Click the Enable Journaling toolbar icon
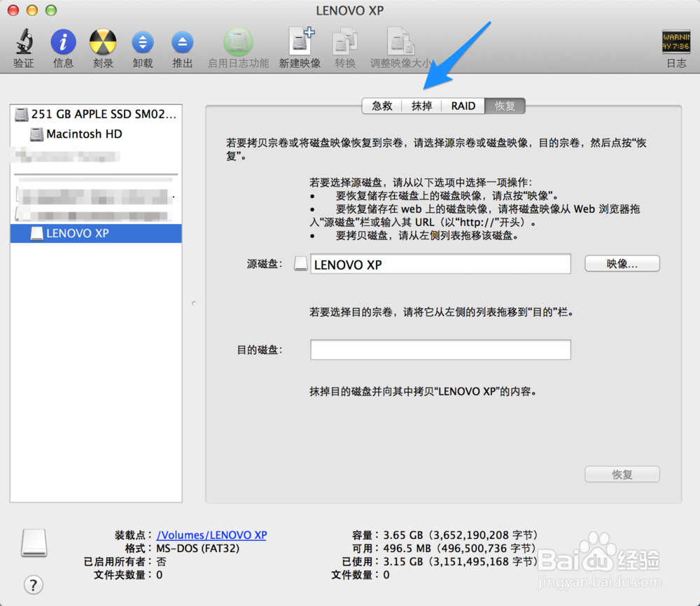Screen dimensions: 700x606 point(239,41)
